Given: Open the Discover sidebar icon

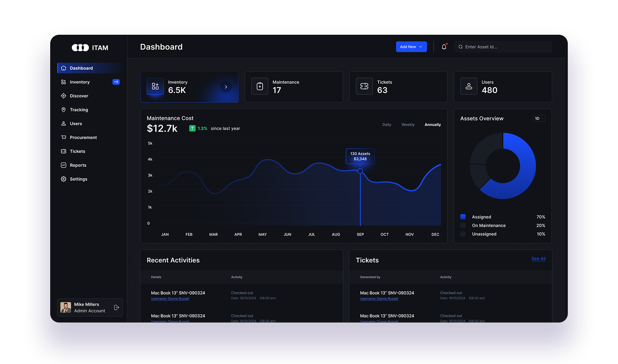Looking at the screenshot, I should tap(64, 96).
